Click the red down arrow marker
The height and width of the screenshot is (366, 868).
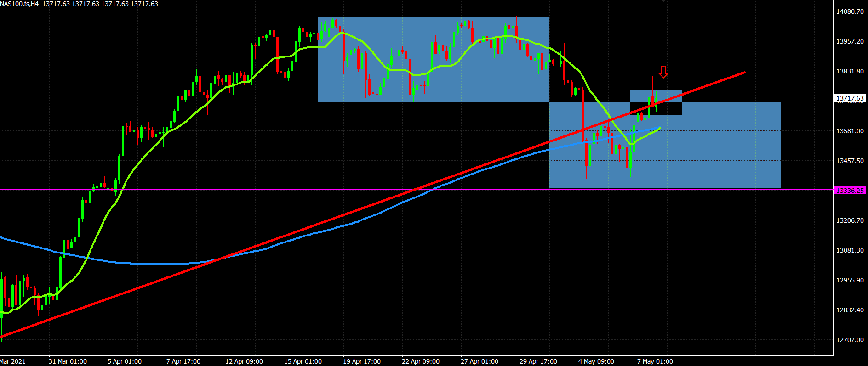coord(663,72)
